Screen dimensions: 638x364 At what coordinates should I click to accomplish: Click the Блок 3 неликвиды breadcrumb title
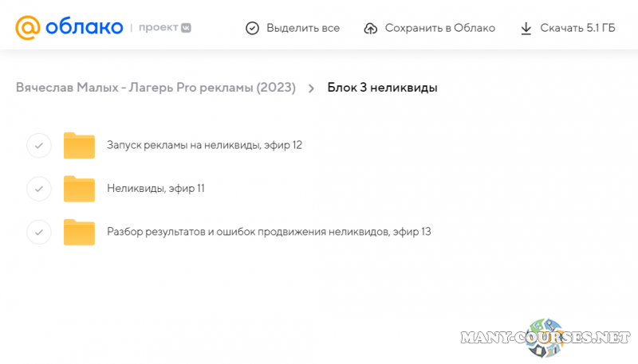(382, 88)
